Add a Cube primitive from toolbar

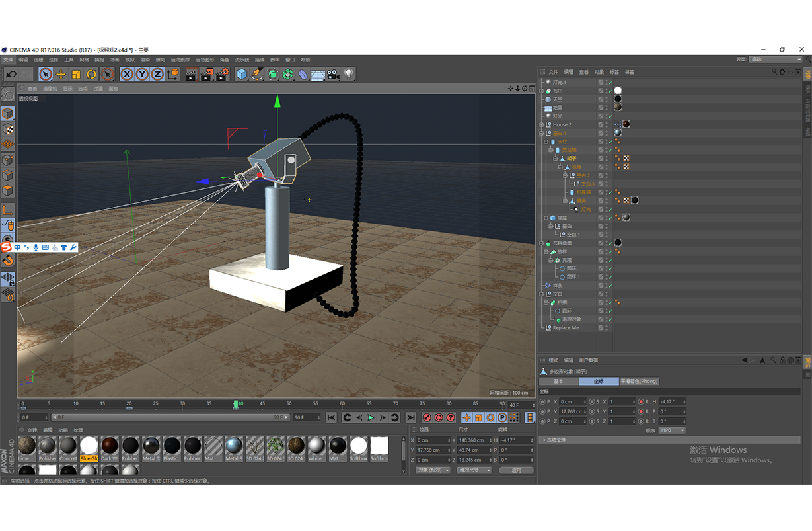pos(242,75)
